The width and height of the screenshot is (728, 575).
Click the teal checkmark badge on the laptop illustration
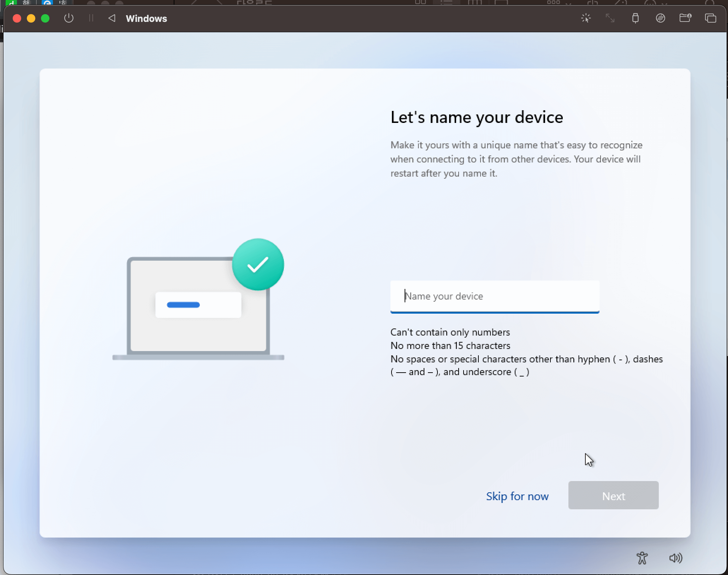pyautogui.click(x=258, y=264)
